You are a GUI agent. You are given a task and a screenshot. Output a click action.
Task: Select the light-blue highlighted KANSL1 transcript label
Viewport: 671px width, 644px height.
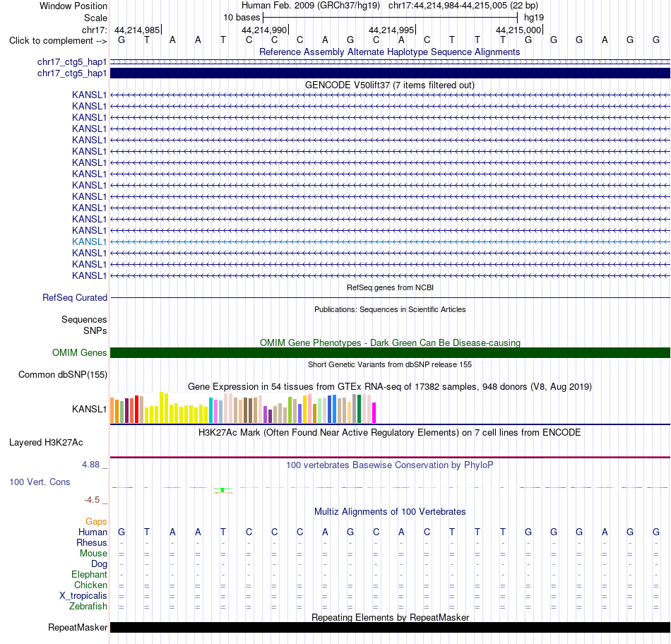89,241
